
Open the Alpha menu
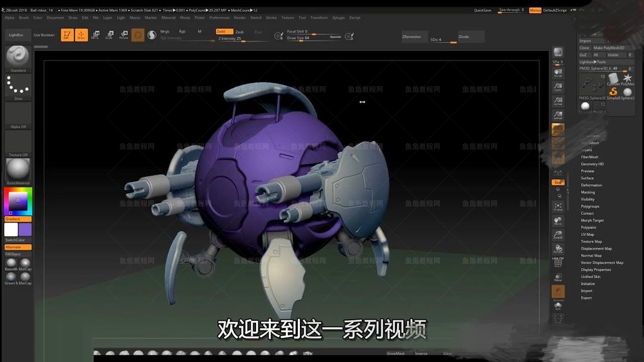[x=10, y=18]
